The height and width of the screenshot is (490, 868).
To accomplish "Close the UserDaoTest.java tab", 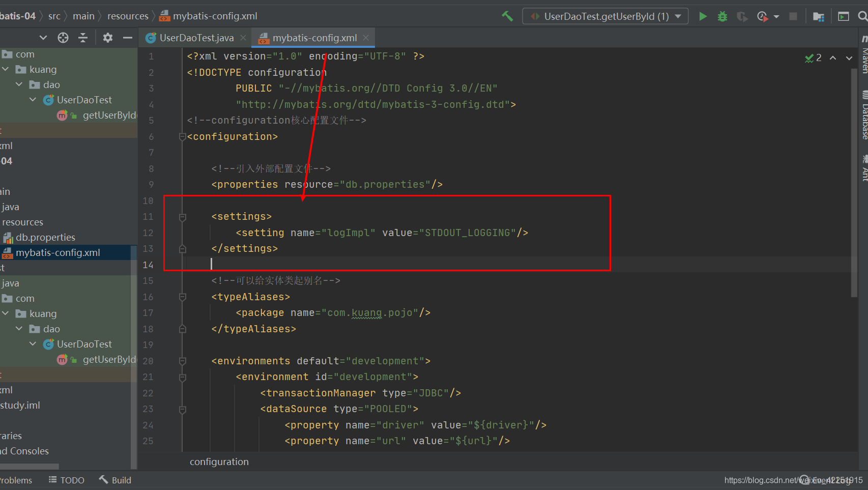I will (x=243, y=38).
